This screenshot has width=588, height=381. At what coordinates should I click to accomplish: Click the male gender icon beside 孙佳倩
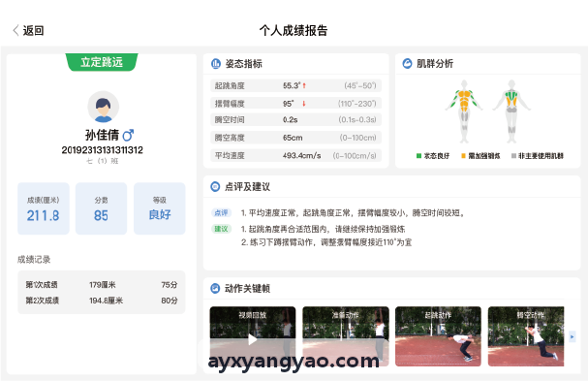(128, 135)
